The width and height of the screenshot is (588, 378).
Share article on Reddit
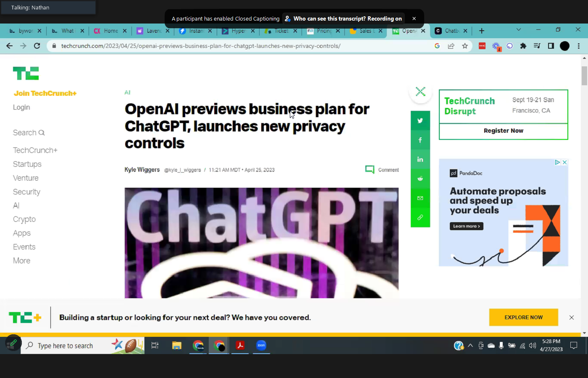click(x=420, y=179)
